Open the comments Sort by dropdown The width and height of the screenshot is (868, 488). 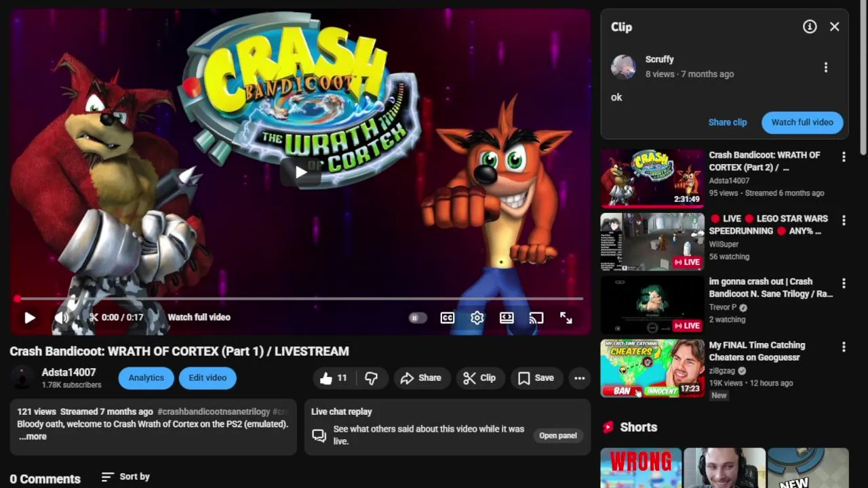[125, 476]
